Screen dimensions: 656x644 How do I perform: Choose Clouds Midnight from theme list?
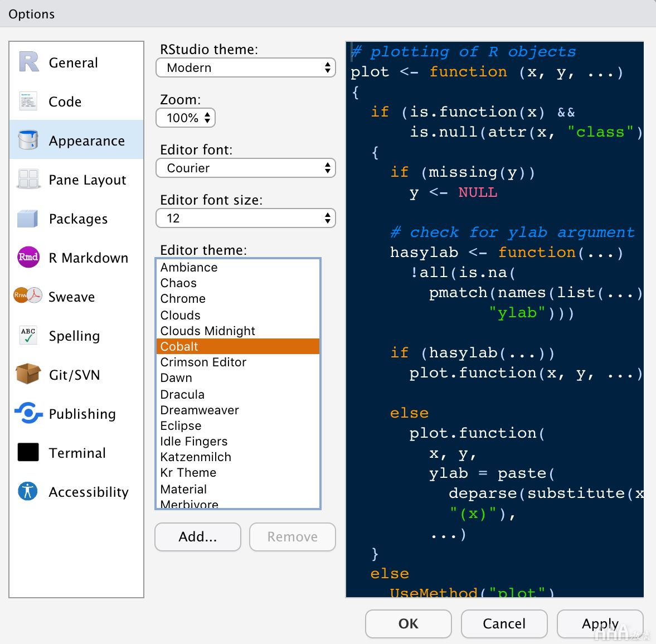pyautogui.click(x=207, y=331)
